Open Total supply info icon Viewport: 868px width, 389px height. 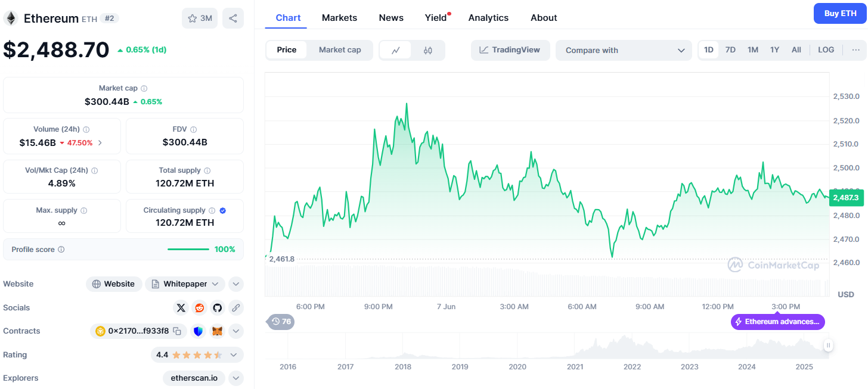(x=207, y=170)
